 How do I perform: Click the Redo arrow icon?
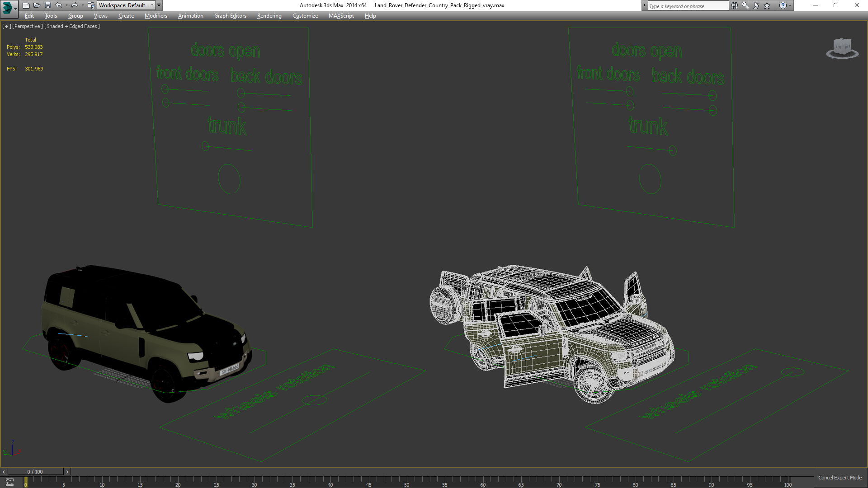[x=75, y=5]
